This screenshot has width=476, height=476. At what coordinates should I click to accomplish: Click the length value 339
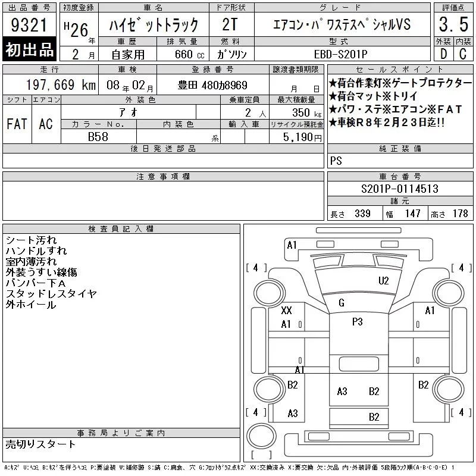click(362, 214)
